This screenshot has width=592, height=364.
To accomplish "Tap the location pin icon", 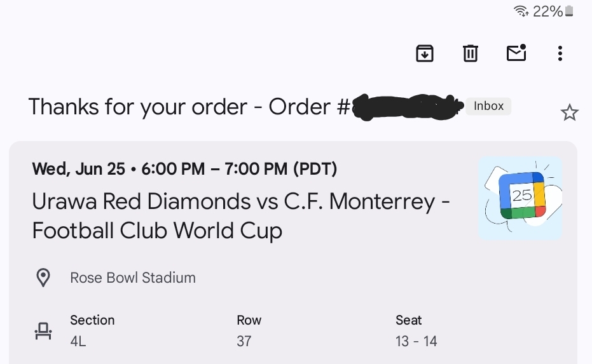I will pos(43,278).
